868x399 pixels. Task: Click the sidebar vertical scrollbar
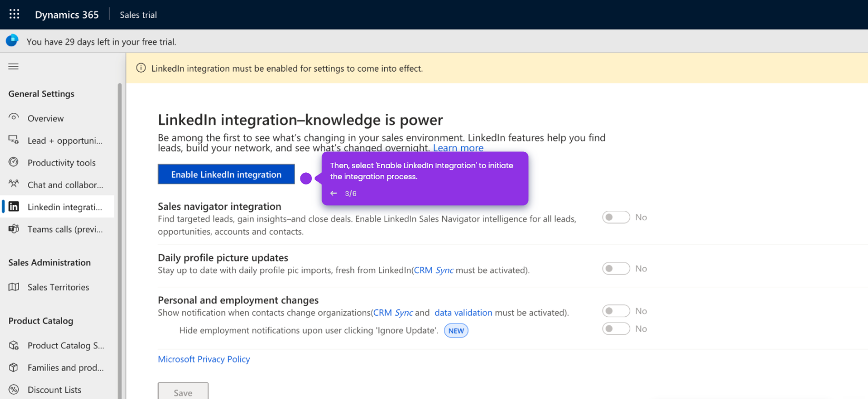[120, 240]
